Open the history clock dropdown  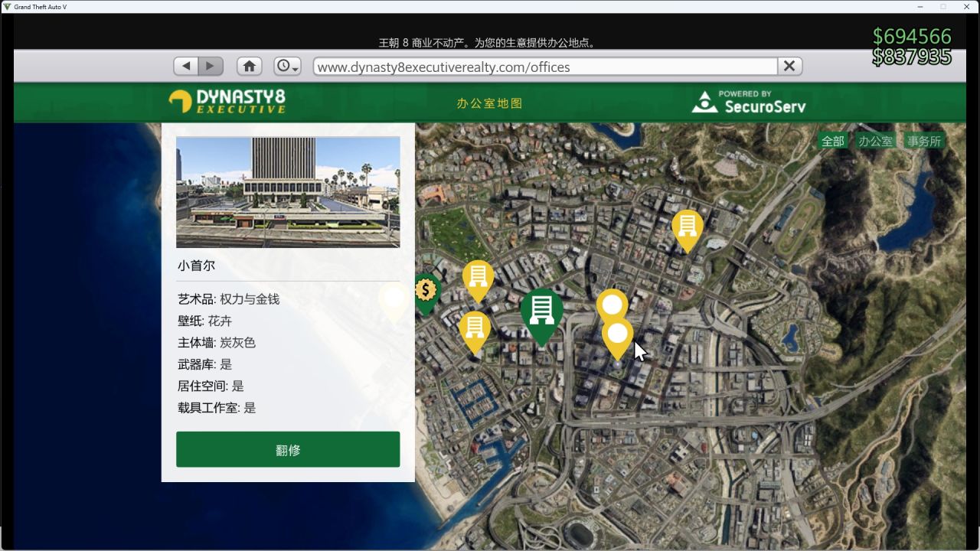point(287,67)
